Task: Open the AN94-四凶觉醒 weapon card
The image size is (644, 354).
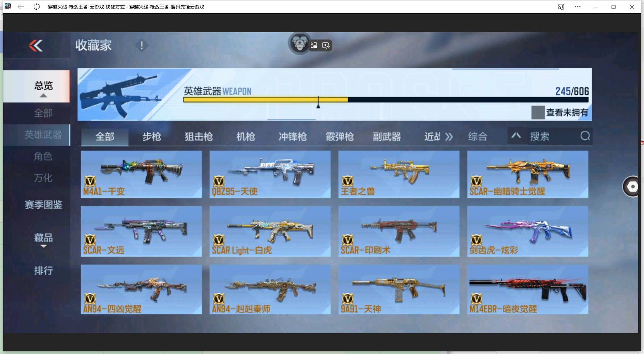Action: click(x=141, y=289)
